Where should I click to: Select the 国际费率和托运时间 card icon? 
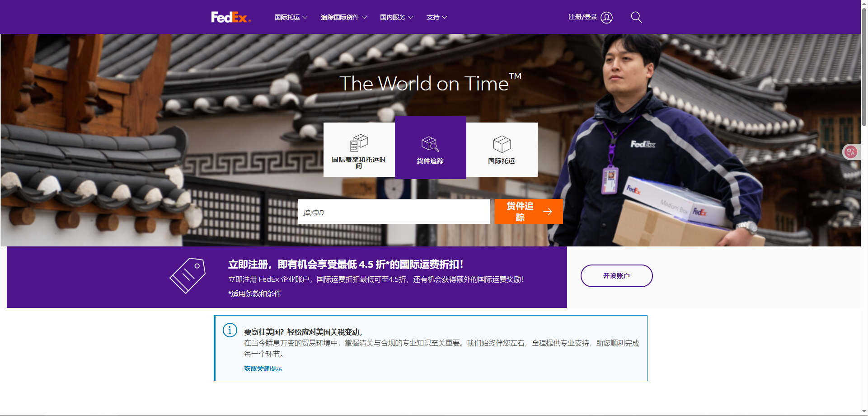pyautogui.click(x=359, y=143)
